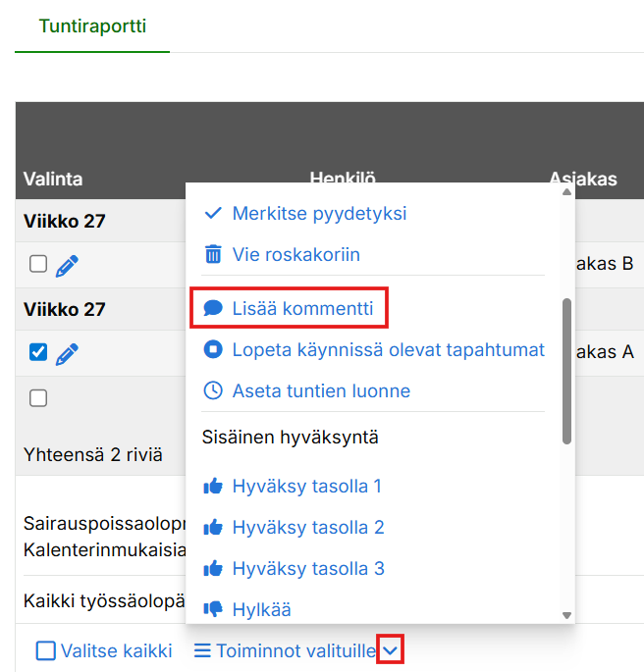Viewport: 644px width, 672px height.
Task: Click the Valinta column header
Action: [53, 179]
